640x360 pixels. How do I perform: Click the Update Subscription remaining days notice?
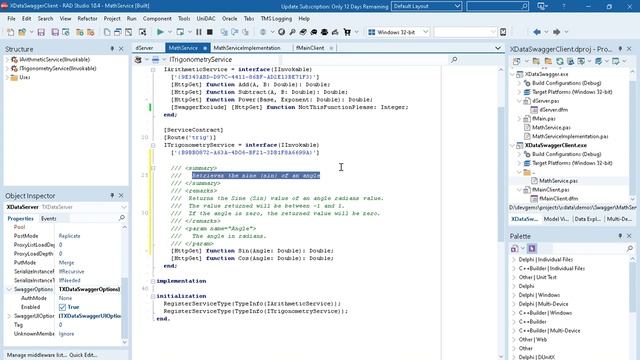coord(334,7)
